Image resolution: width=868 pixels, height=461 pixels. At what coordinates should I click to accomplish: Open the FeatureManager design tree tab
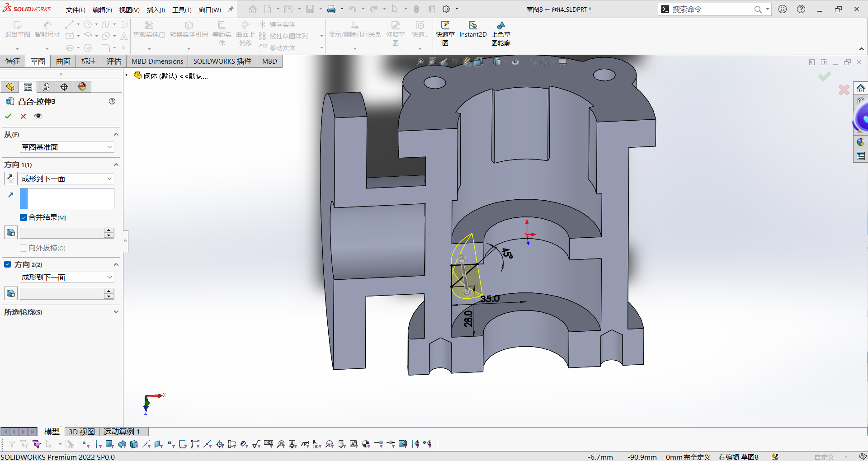(10, 87)
